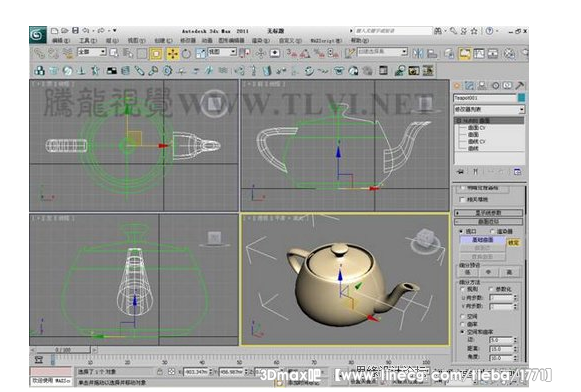Activate the Select Object tool
Image resolution: width=581 pixels, height=392 pixels.
coord(114,53)
